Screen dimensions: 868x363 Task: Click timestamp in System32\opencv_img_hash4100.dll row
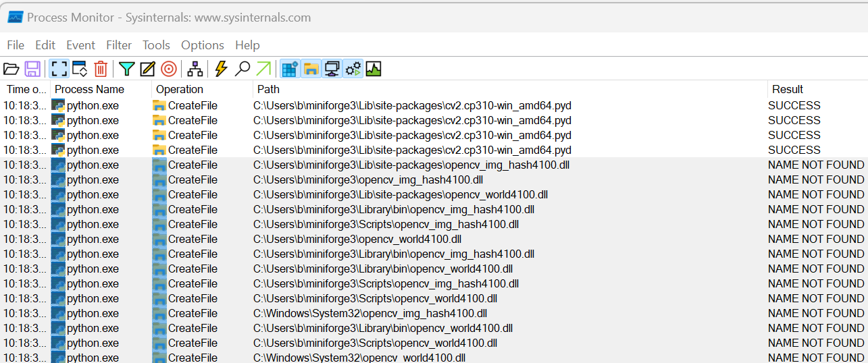click(x=25, y=313)
